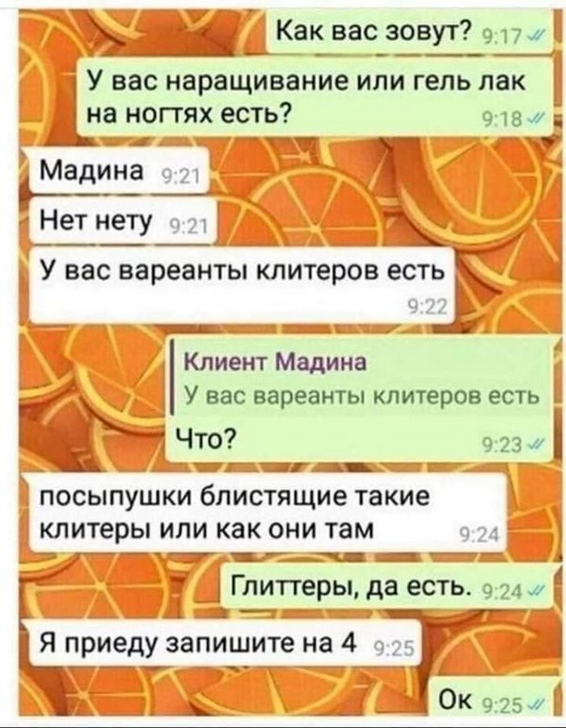
Task: Tap the 'Нет нету' message
Action: pos(123,220)
